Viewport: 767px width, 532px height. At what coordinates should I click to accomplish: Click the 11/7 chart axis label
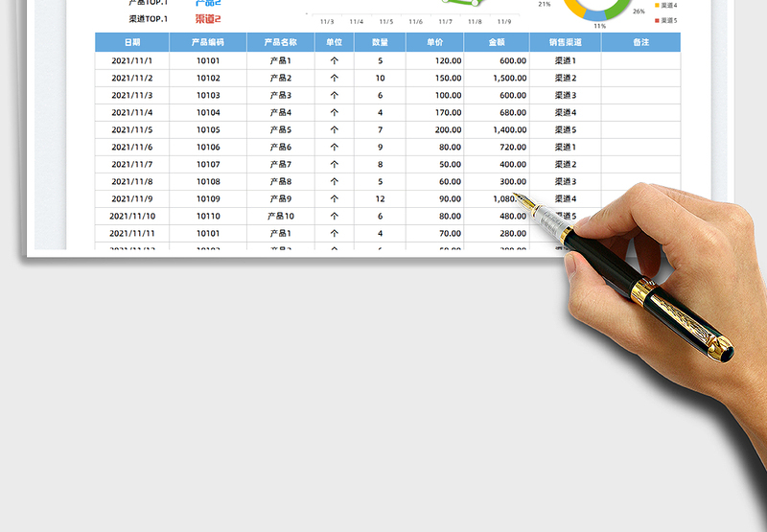pyautogui.click(x=445, y=21)
